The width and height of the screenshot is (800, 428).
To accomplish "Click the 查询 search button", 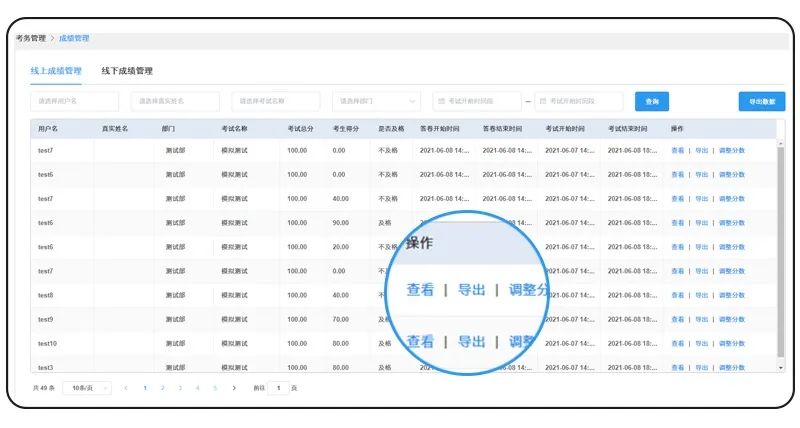I will [x=652, y=101].
